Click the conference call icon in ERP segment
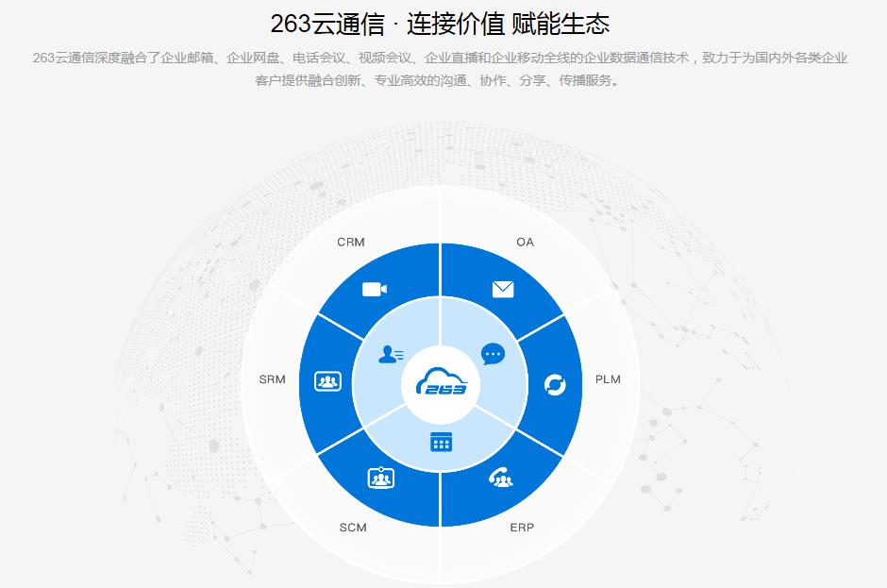The image size is (887, 588). pos(500,477)
